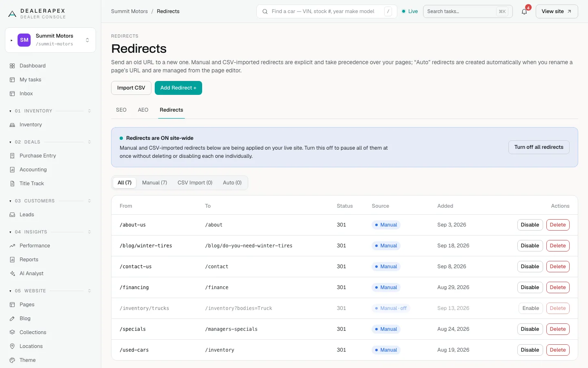This screenshot has height=368, width=588.
Task: Focus the Find a car search field
Action: click(x=327, y=11)
